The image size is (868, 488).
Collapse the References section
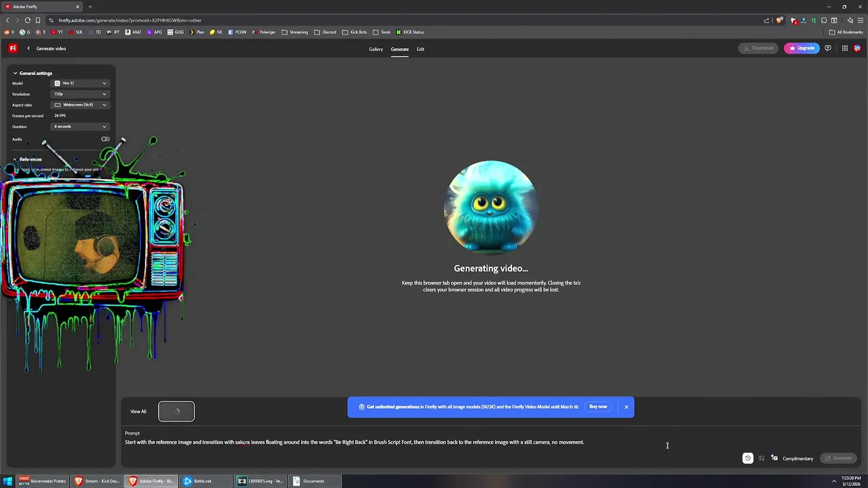click(x=27, y=159)
